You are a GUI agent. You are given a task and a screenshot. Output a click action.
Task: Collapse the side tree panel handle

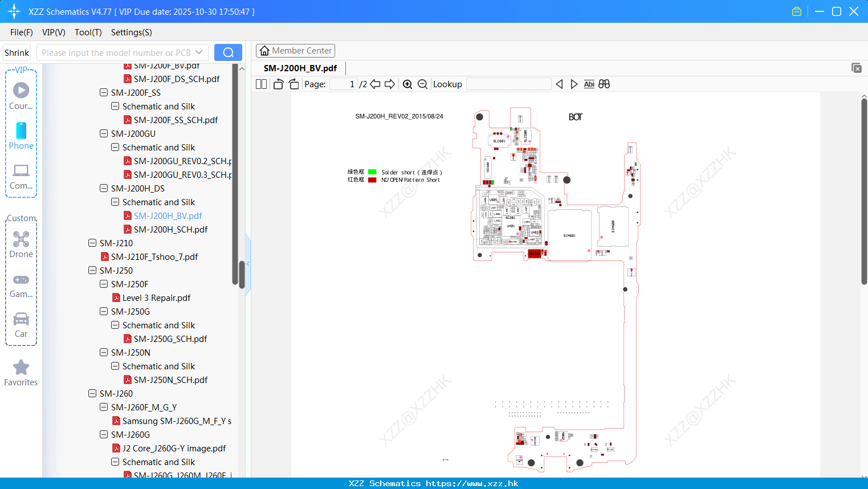pos(248,264)
